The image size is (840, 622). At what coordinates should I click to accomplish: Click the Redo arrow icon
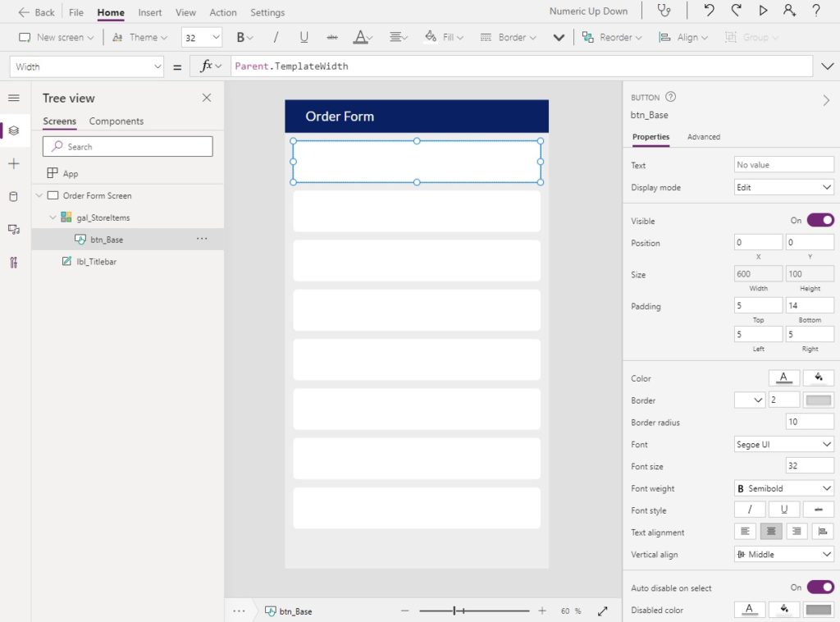(x=736, y=10)
